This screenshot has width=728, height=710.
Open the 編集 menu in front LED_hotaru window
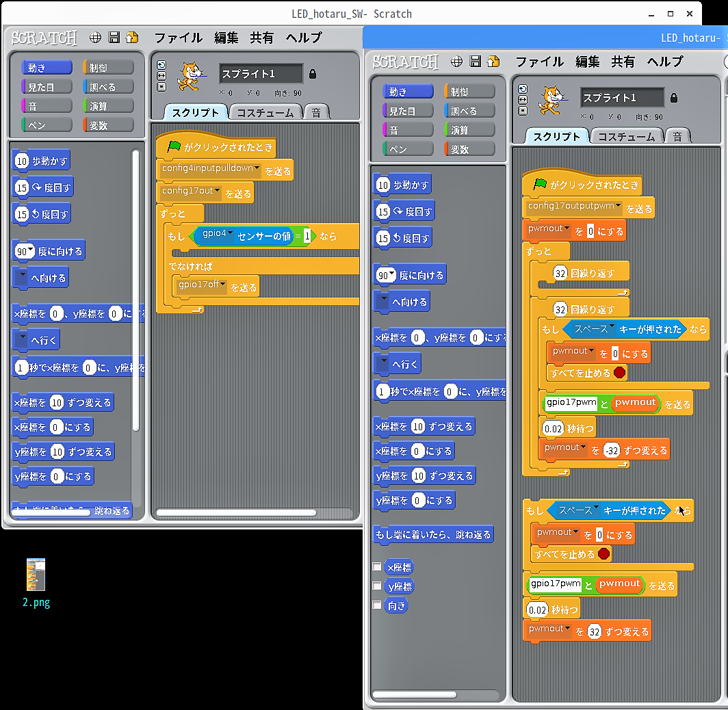coord(587,62)
